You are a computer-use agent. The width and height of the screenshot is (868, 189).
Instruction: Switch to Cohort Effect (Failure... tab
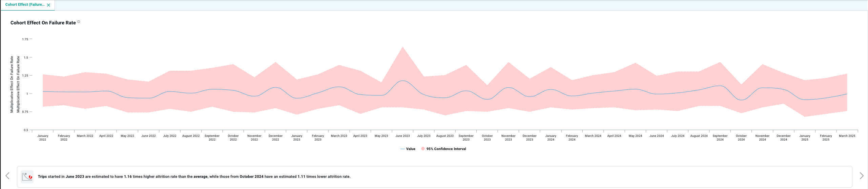pos(24,5)
